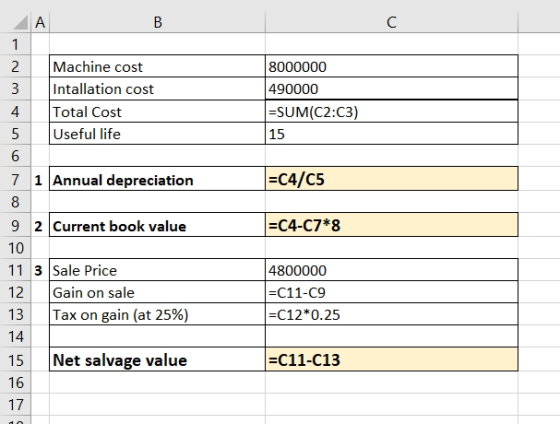The height and width of the screenshot is (424, 560).
Task: Select column A header
Action: [x=40, y=22]
